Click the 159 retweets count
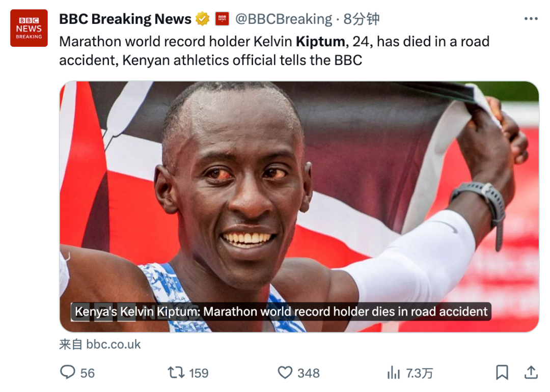The height and width of the screenshot is (392, 550). point(199,373)
